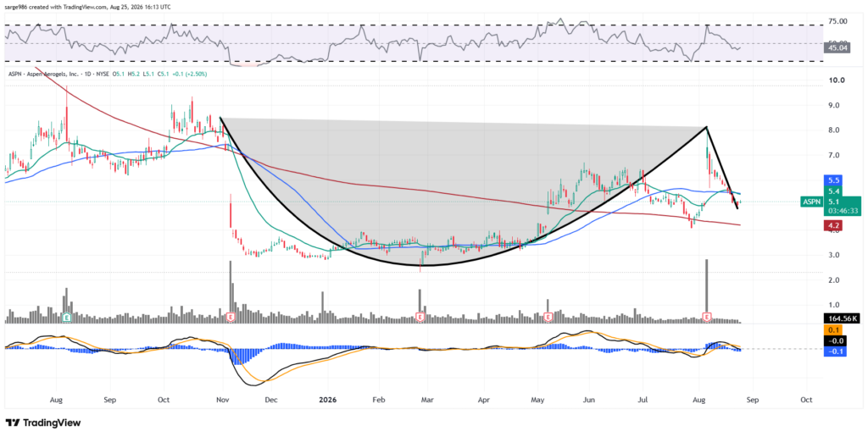
Task: Click the 75.00 RSI axis label
Action: (x=837, y=21)
